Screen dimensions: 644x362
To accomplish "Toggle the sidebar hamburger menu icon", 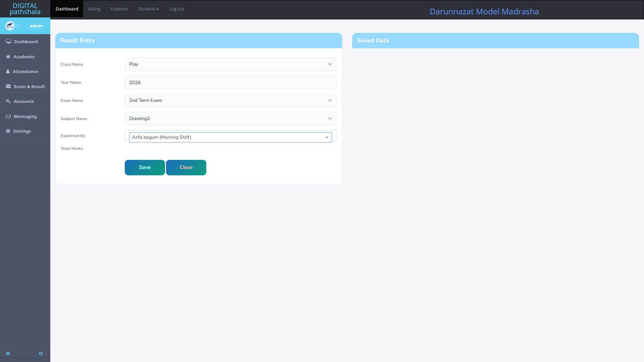I will click(x=8, y=354).
